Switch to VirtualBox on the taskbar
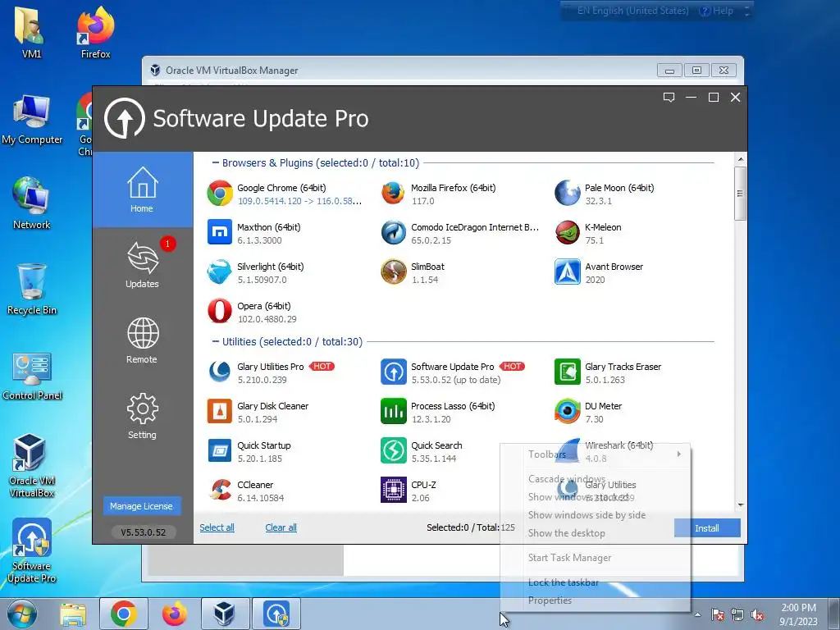840x630 pixels. [225, 614]
